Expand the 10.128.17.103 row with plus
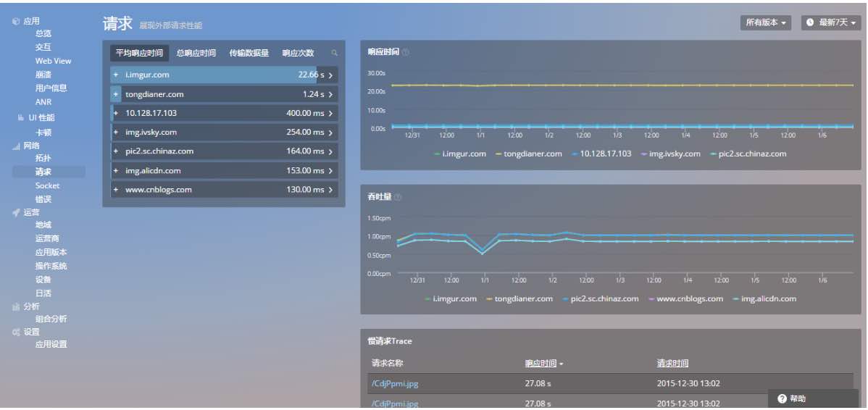Viewport: 868px width, 410px height. (116, 113)
